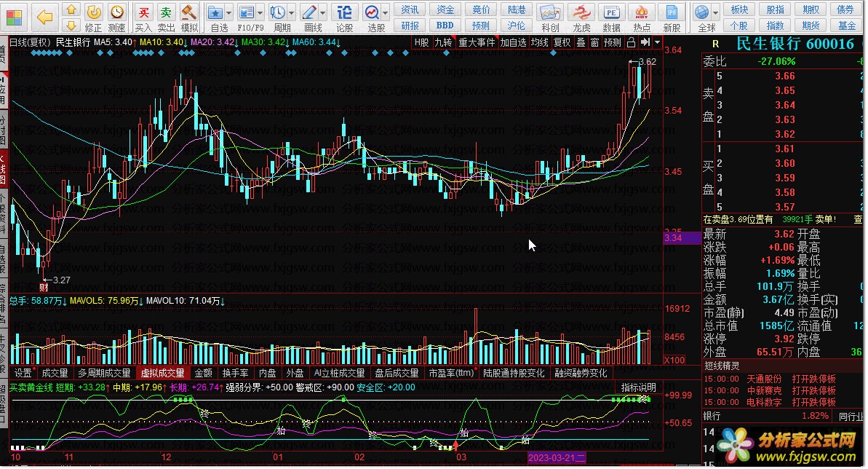Open the 数据 PE data icon

611,18
